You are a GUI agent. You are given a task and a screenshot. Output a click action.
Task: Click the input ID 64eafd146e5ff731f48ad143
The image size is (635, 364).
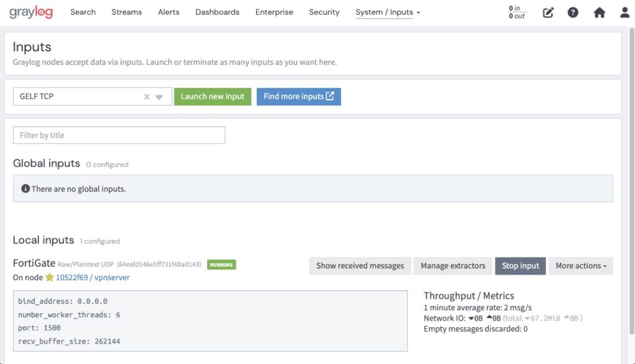[159, 264]
